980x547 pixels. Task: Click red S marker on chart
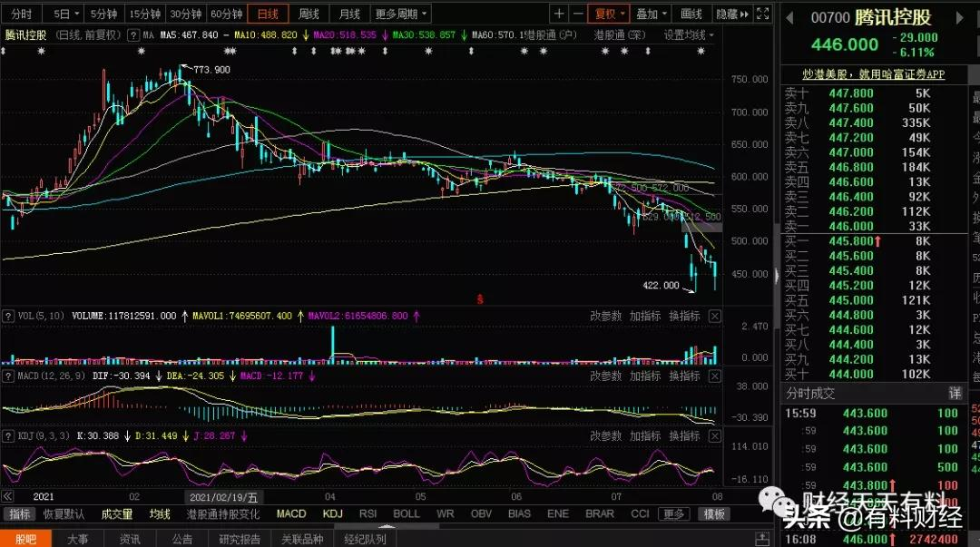(x=480, y=299)
